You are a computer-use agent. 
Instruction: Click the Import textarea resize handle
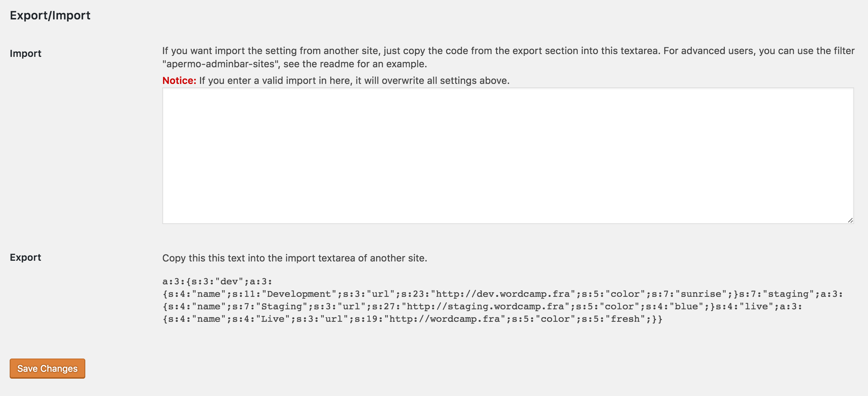tap(850, 220)
